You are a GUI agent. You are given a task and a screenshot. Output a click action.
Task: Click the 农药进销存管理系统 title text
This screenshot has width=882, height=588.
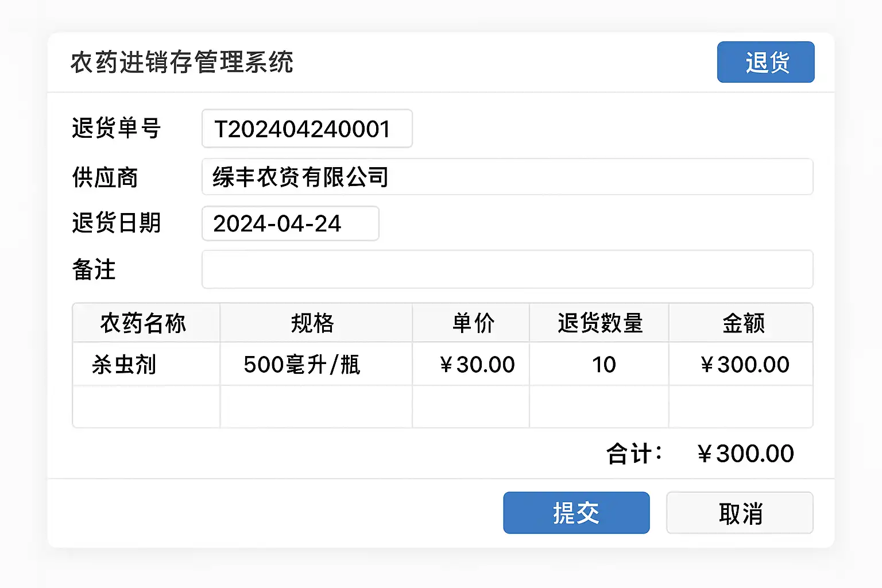click(x=181, y=62)
